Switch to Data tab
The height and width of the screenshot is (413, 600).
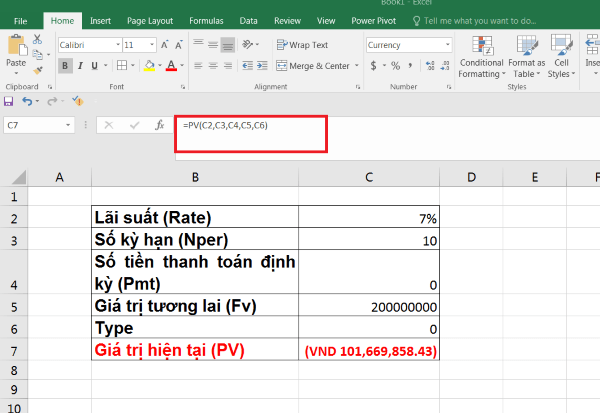248,21
